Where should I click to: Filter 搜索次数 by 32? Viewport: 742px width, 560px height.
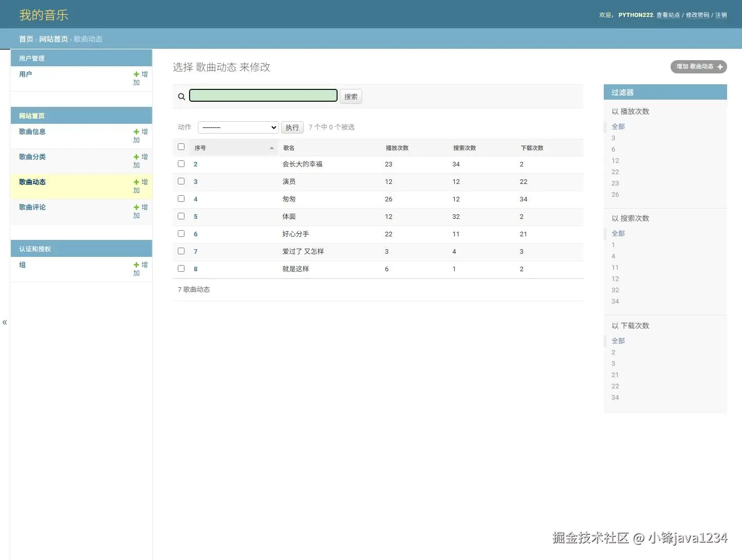tap(615, 290)
